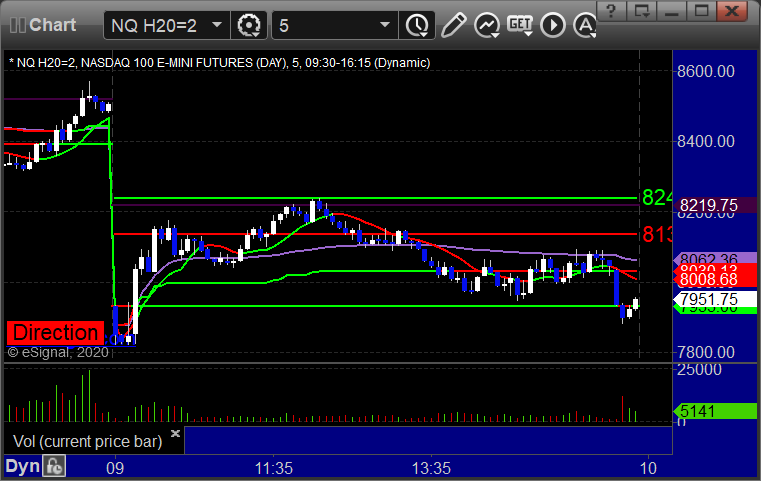Click the 11:35 time axis label
This screenshot has height=481, width=761.
tap(274, 468)
